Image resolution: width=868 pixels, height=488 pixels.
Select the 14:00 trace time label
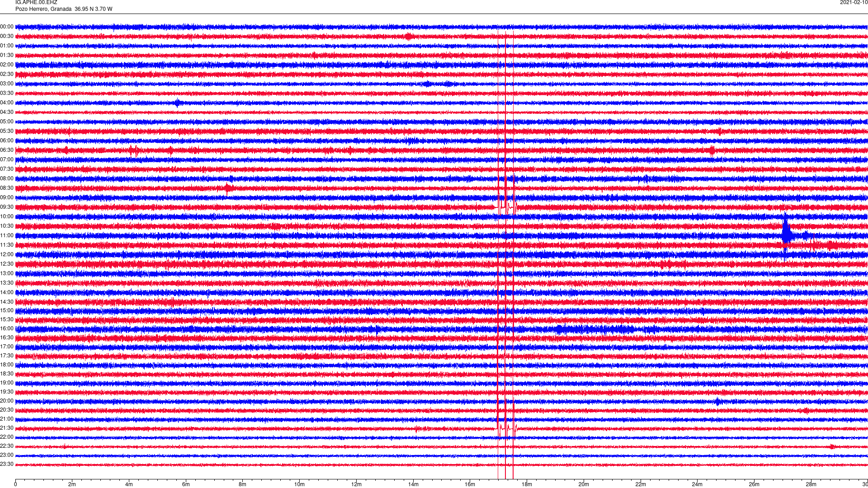pos(7,293)
